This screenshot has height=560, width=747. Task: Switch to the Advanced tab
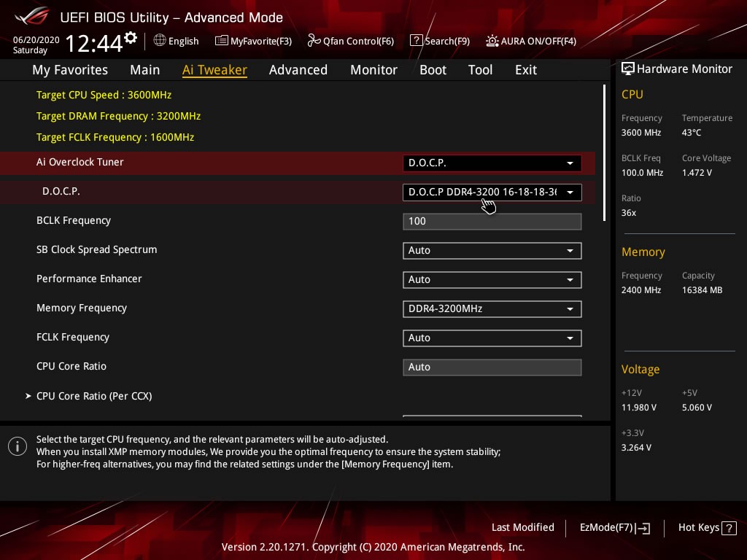click(298, 70)
